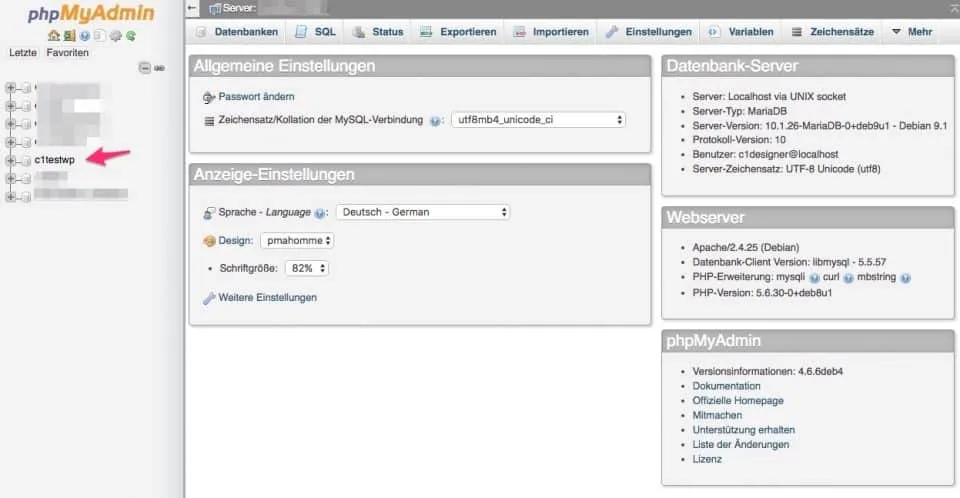The width and height of the screenshot is (960, 498).
Task: Click the database icon next to c1testwp
Action: [x=26, y=160]
